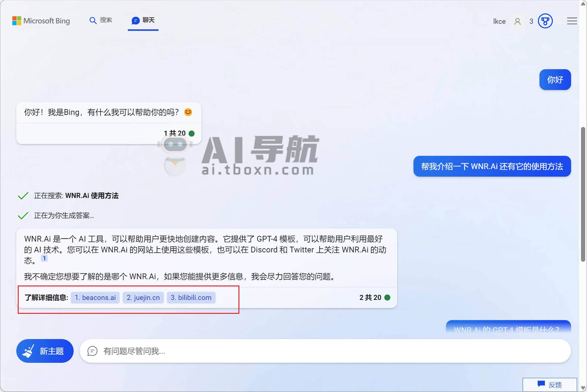Open the beacons.ai source link
This screenshot has width=587, height=392.
click(x=95, y=298)
